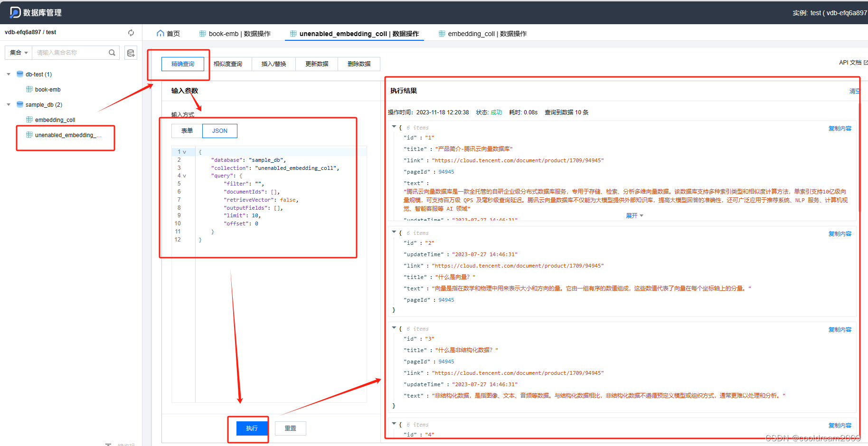Viewport: 868px width, 446px height.
Task: Collapse the sample_db (2) tree node
Action: click(9, 105)
